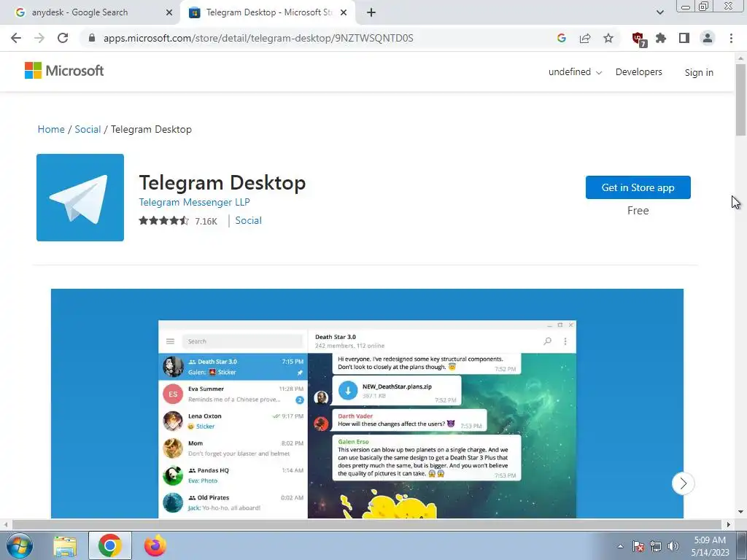Viewport: 747px width, 560px height.
Task: Open the tab search dropdown arrow
Action: click(x=659, y=12)
